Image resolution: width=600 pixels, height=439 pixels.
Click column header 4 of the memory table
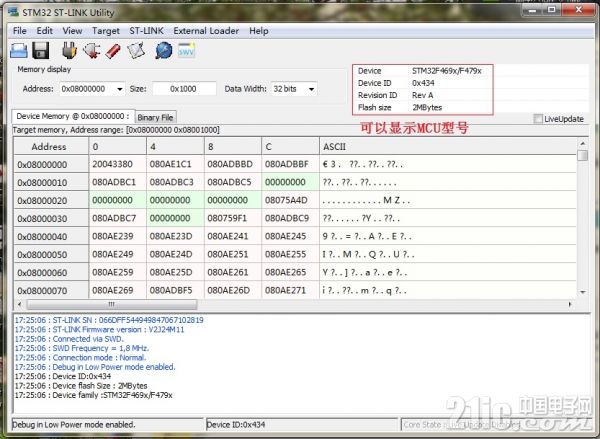pyautogui.click(x=175, y=147)
